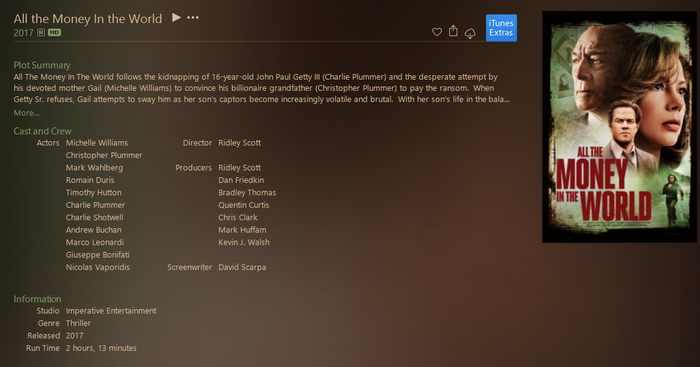Select actor Michelle Williams
The image size is (700, 367).
pos(97,143)
